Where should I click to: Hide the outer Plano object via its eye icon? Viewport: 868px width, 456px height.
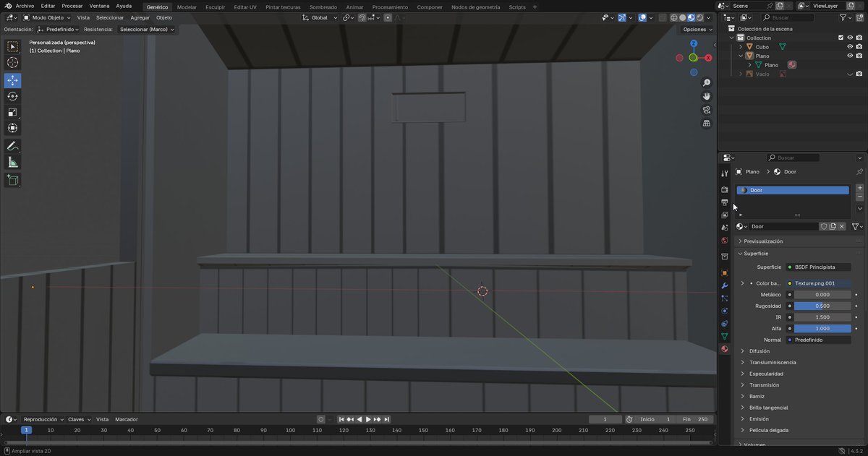coord(850,56)
